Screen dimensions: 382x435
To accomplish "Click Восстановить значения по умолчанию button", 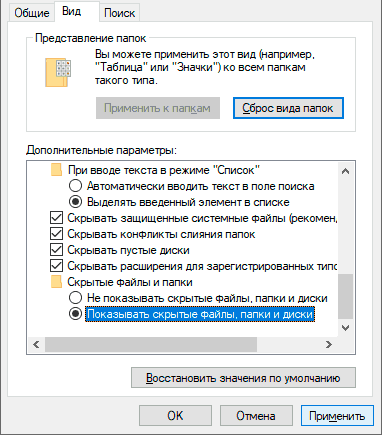I will [243, 378].
